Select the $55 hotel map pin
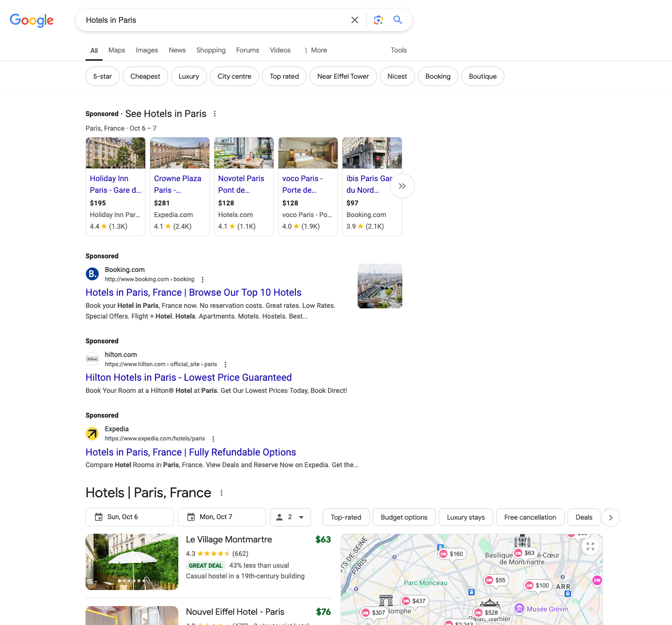This screenshot has height=625, width=672. click(496, 580)
